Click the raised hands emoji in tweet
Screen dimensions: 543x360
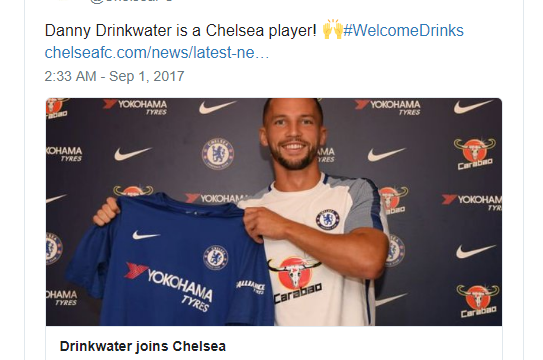pyautogui.click(x=332, y=29)
